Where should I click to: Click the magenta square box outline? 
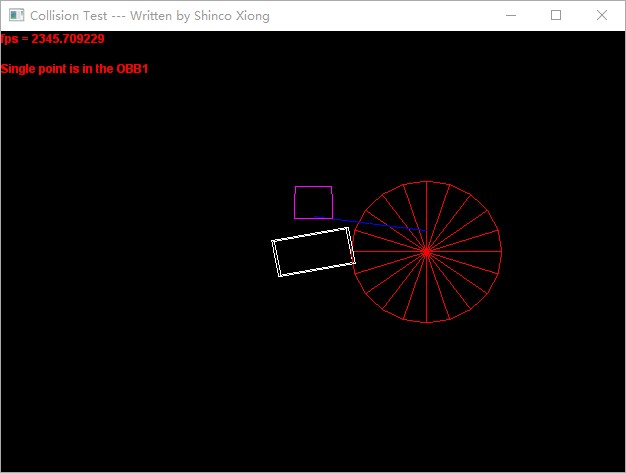313,202
